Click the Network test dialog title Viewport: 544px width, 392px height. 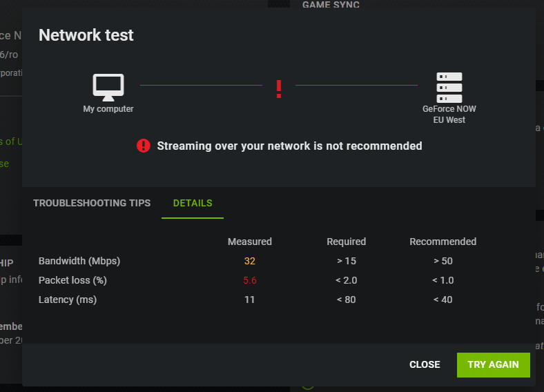pyautogui.click(x=86, y=35)
